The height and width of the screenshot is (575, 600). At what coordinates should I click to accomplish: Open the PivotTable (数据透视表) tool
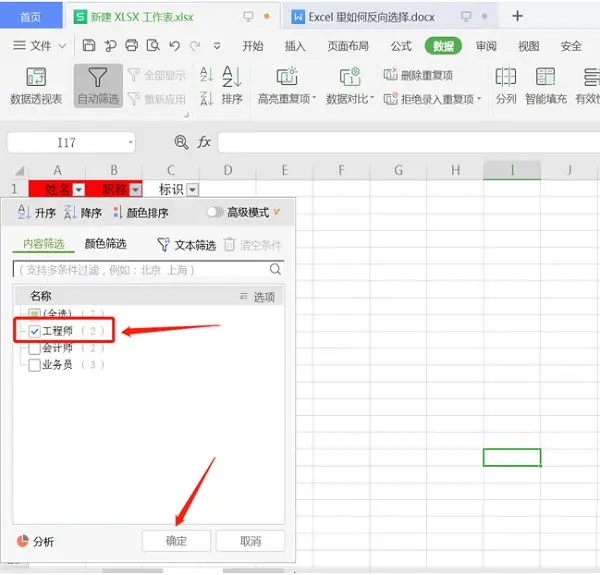(36, 86)
